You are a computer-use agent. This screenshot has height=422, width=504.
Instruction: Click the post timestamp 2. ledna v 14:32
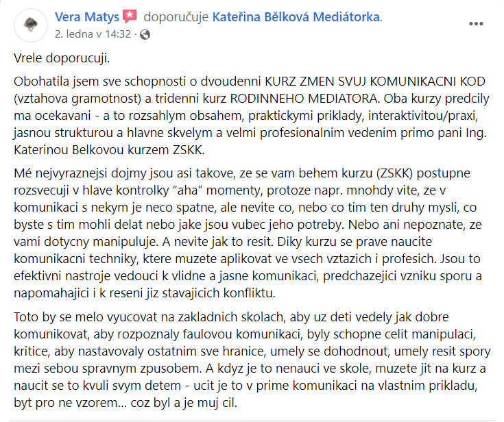tap(94, 33)
